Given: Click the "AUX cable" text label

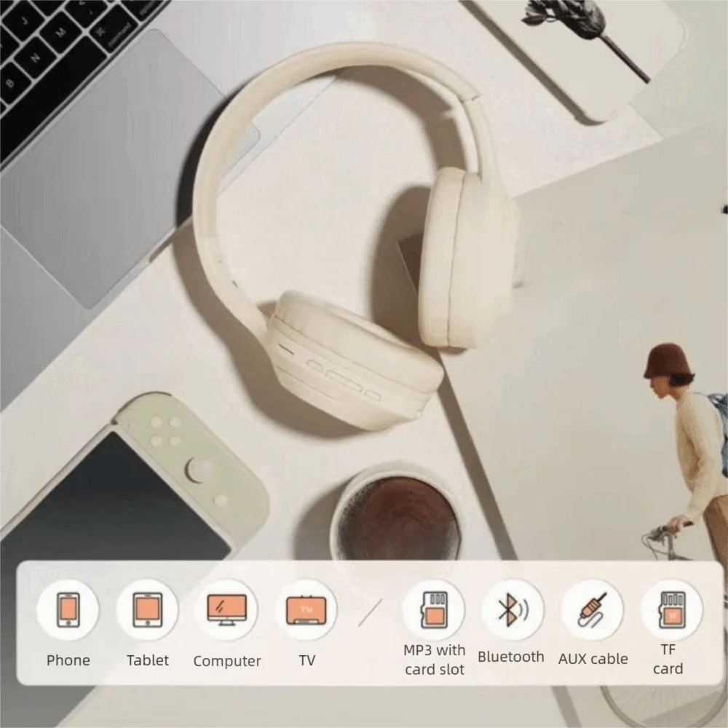Looking at the screenshot, I should (593, 659).
